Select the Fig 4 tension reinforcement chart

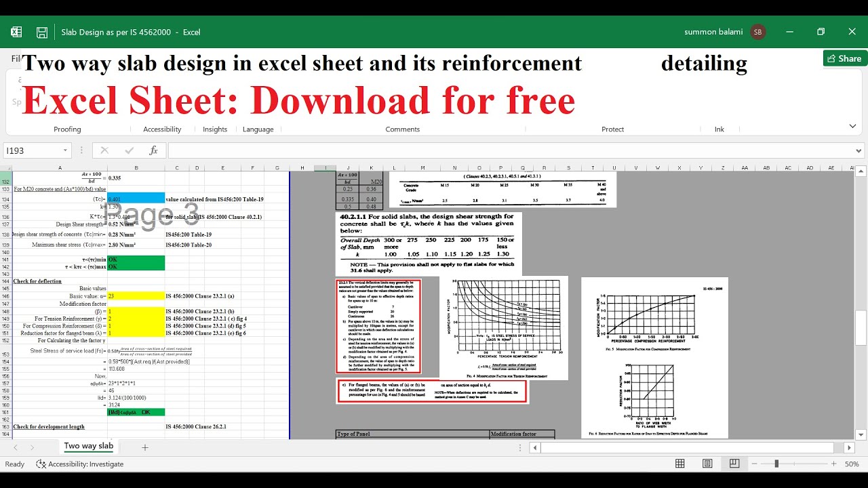pyautogui.click(x=504, y=327)
